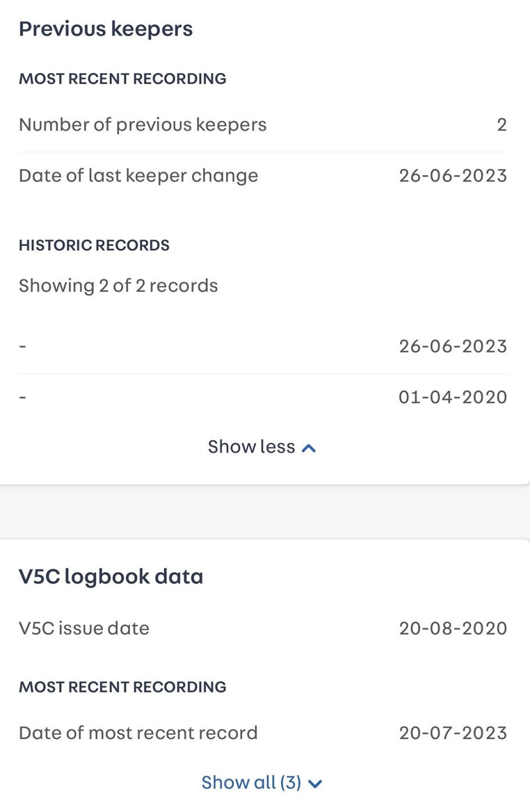Click MOST RECENT RECORDING label under V5C
The image size is (530, 812).
click(x=122, y=687)
